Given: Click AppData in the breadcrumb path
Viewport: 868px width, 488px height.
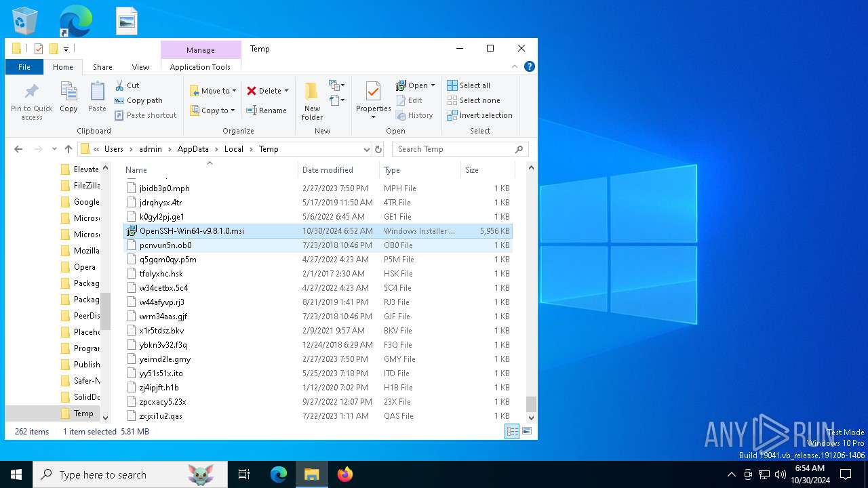Looking at the screenshot, I should (x=193, y=149).
